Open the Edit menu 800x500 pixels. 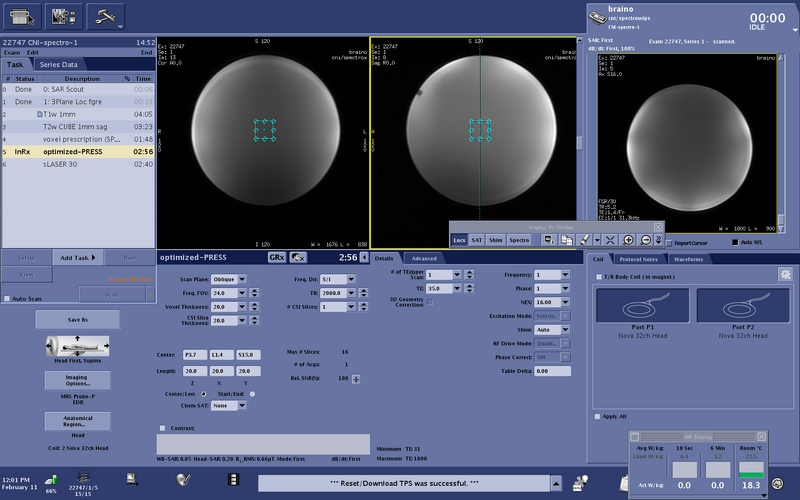(x=33, y=53)
